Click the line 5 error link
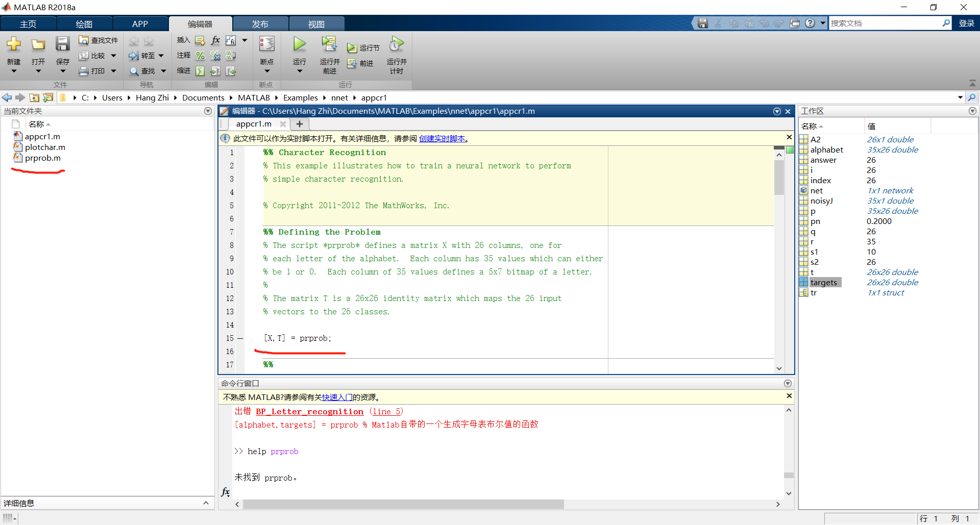This screenshot has width=980, height=525. [387, 412]
